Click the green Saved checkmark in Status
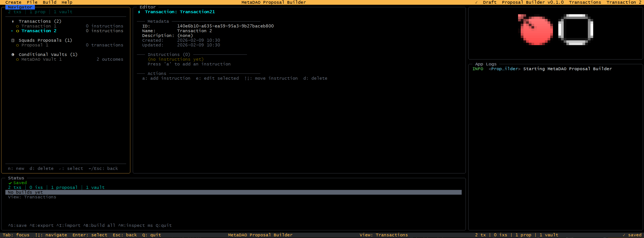 point(10,183)
